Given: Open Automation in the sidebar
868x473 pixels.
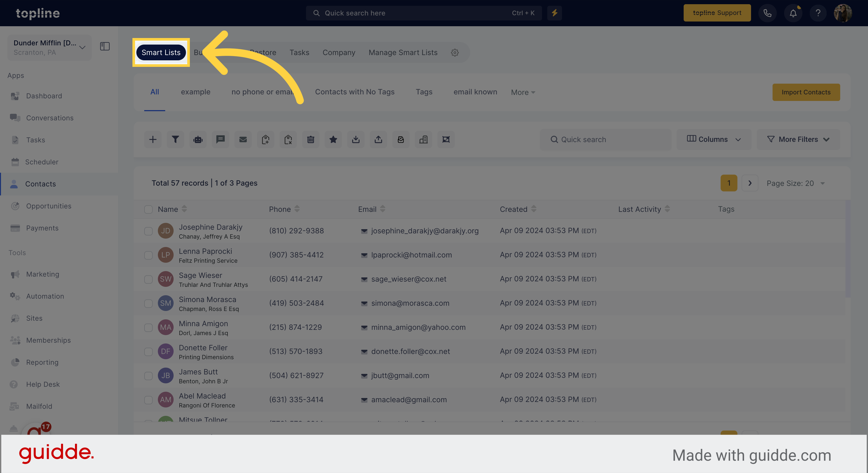Looking at the screenshot, I should pos(45,296).
